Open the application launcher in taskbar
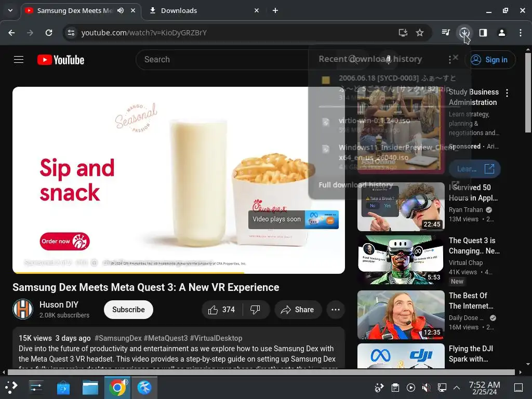 pos(11,388)
